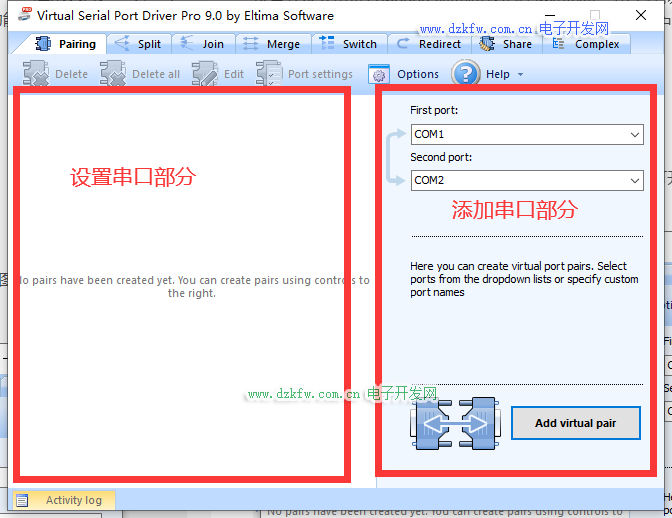
Task: Switch to the Join tab
Action: [x=203, y=44]
